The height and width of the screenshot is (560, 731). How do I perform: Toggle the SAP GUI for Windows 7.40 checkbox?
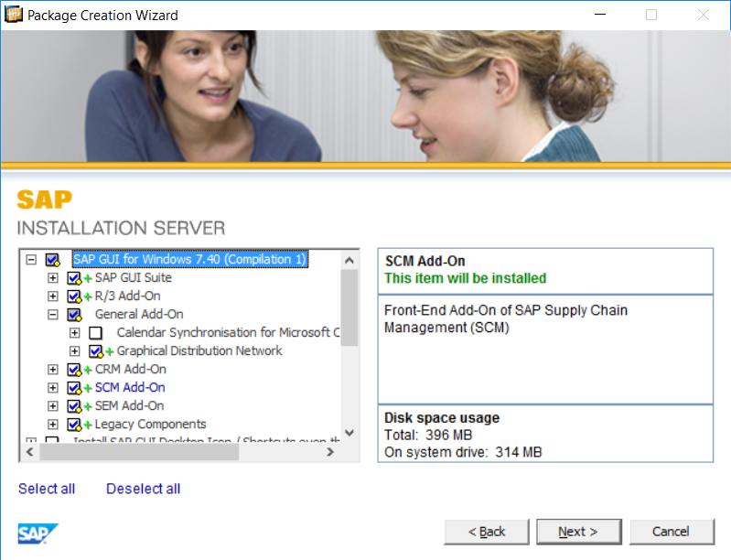click(x=52, y=259)
